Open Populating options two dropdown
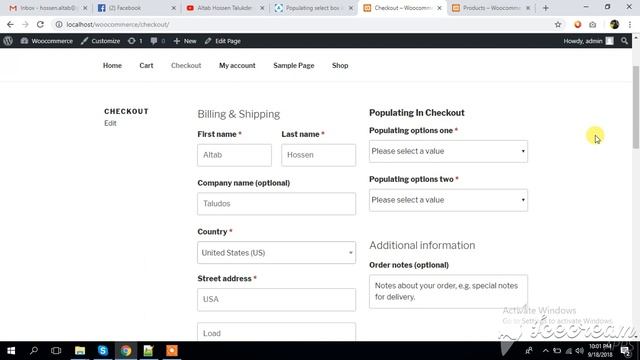Screen dimensions: 640x360 [448, 200]
